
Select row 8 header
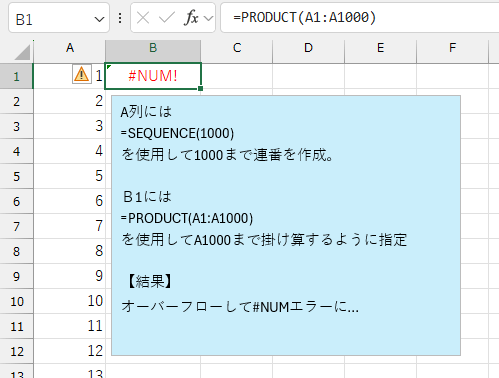[16, 251]
